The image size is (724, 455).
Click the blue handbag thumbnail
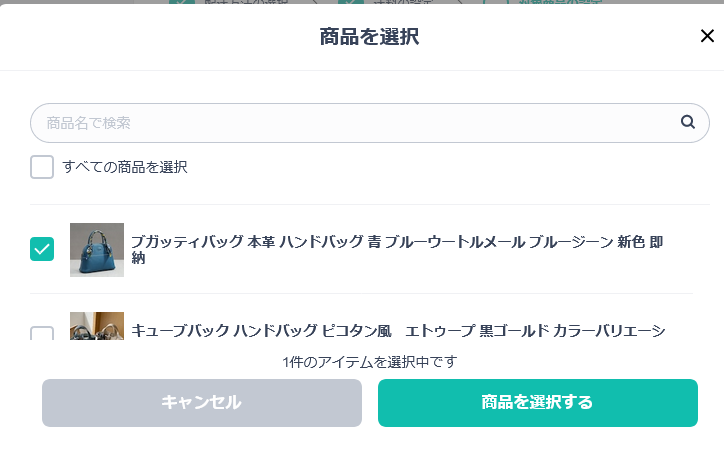tap(97, 249)
